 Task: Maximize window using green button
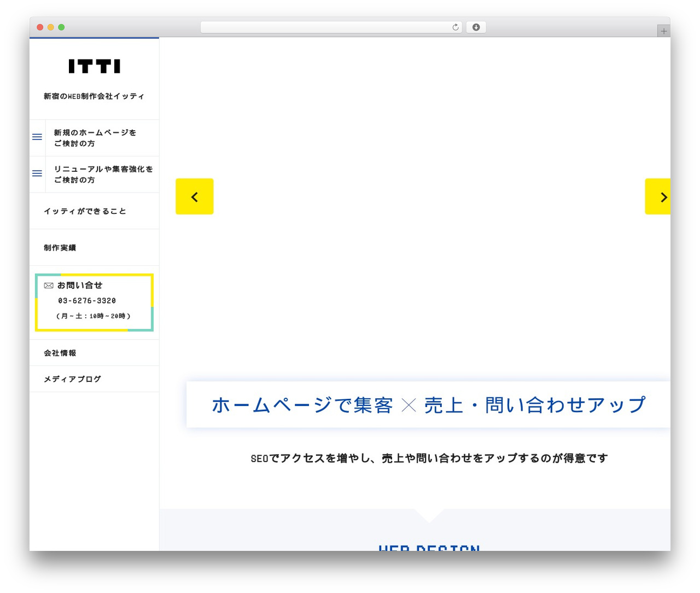61,27
